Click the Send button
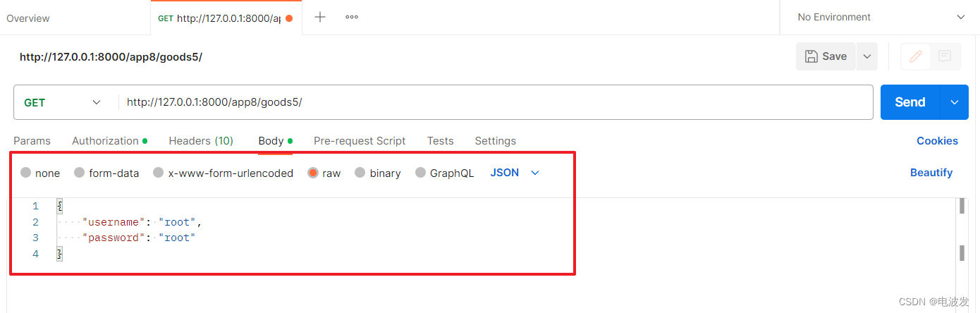This screenshot has width=980, height=313. click(910, 102)
